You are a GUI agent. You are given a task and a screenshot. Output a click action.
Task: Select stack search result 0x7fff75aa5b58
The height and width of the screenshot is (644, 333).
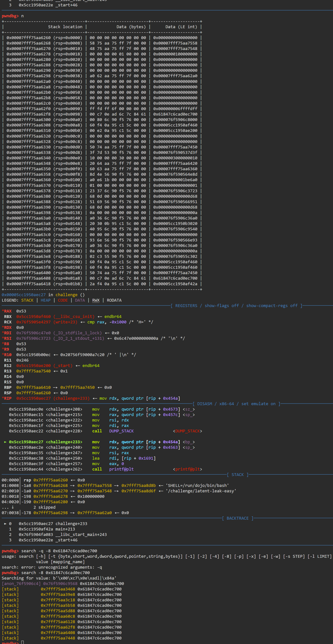pyautogui.click(x=58, y=605)
